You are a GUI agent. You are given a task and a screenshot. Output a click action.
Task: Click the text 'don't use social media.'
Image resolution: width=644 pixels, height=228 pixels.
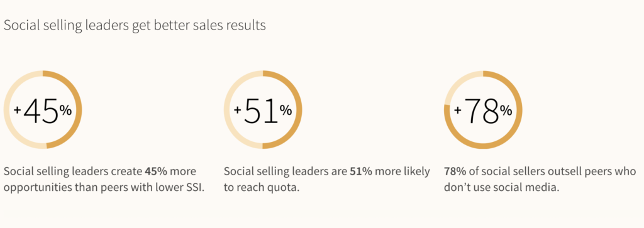point(502,188)
